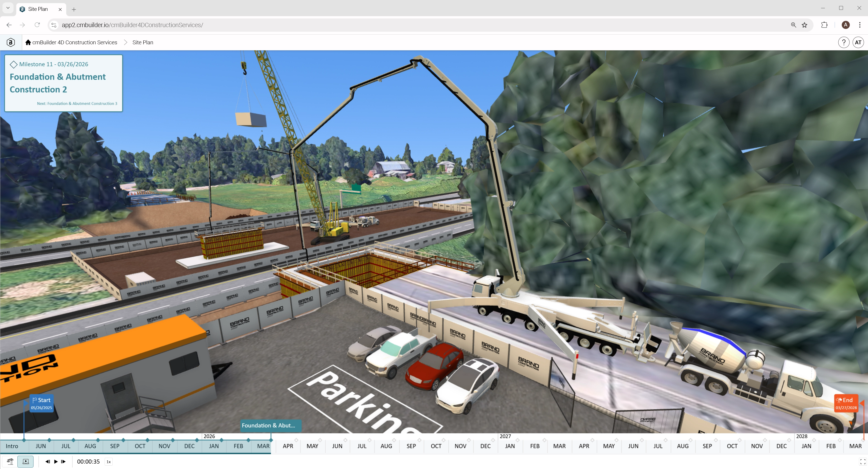
Task: Click Next: Foundation & Abutment Construction 3
Action: point(77,104)
